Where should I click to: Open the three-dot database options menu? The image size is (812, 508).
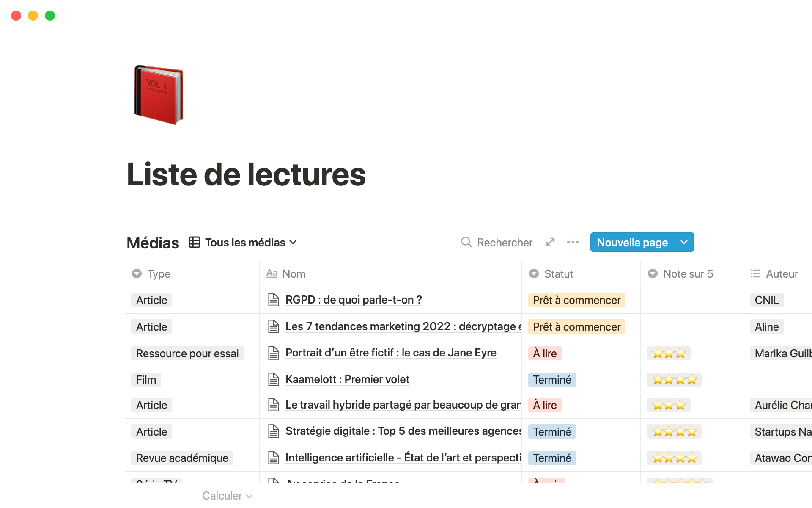click(573, 242)
